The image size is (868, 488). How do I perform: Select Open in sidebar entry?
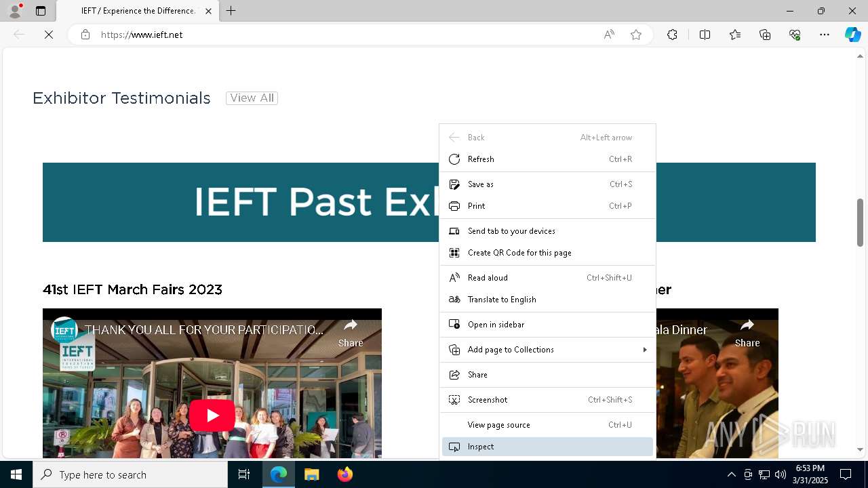click(x=547, y=325)
